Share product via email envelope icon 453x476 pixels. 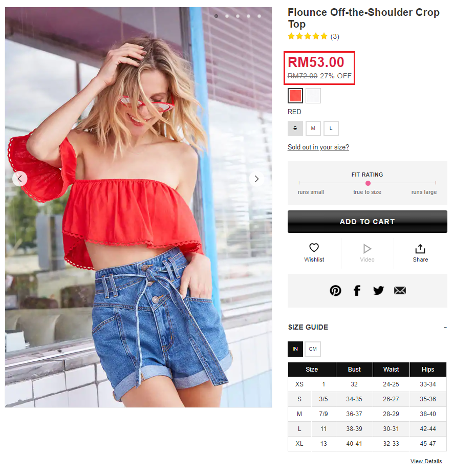click(400, 291)
